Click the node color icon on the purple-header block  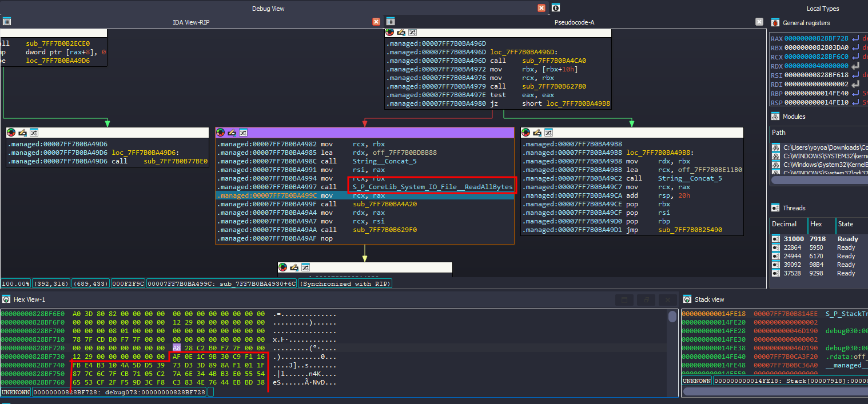[x=221, y=133]
